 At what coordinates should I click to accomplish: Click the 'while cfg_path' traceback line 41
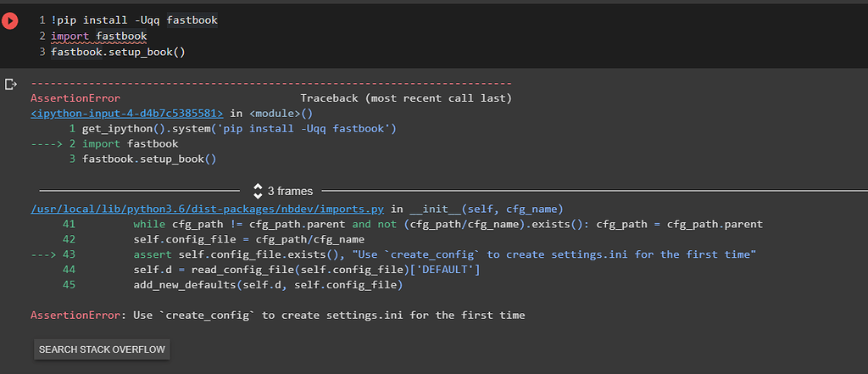click(448, 224)
